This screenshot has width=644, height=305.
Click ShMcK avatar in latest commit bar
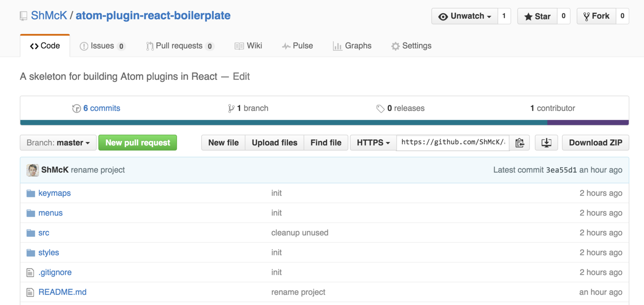33,170
